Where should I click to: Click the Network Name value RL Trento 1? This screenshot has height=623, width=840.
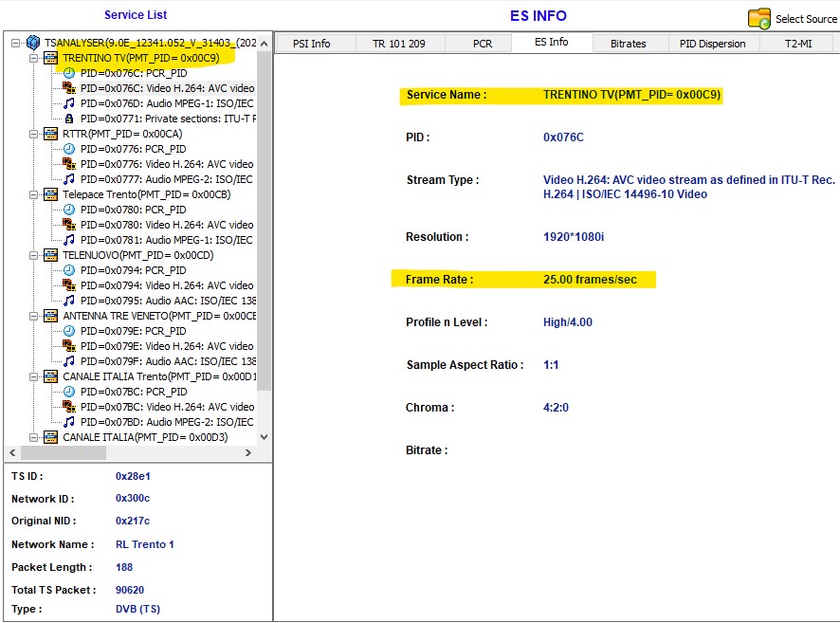[145, 544]
